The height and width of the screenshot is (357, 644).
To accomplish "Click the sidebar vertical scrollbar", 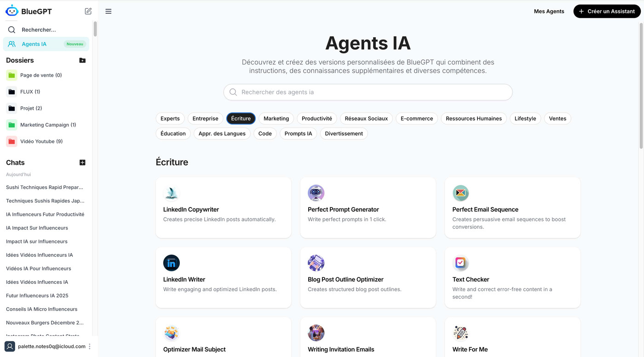I will (x=95, y=29).
